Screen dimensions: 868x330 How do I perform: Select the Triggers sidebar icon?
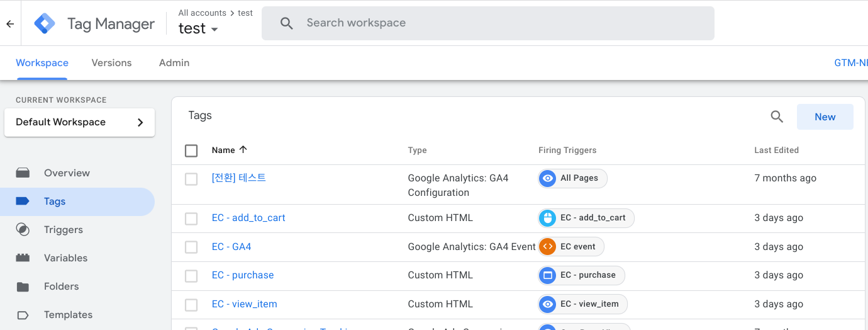(x=23, y=230)
